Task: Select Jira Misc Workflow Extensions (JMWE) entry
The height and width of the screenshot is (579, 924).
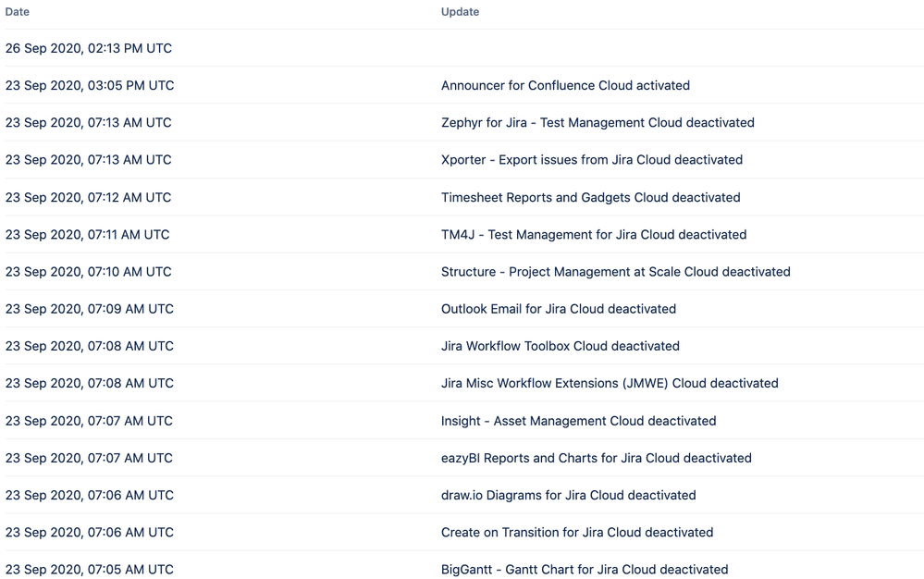Action: click(610, 383)
